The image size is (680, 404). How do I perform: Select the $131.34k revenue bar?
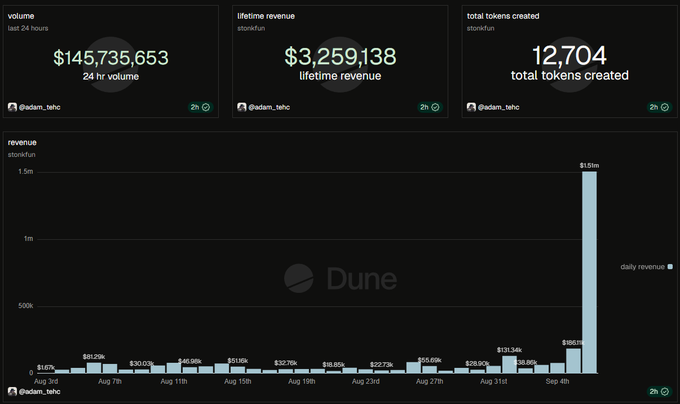tap(510, 365)
